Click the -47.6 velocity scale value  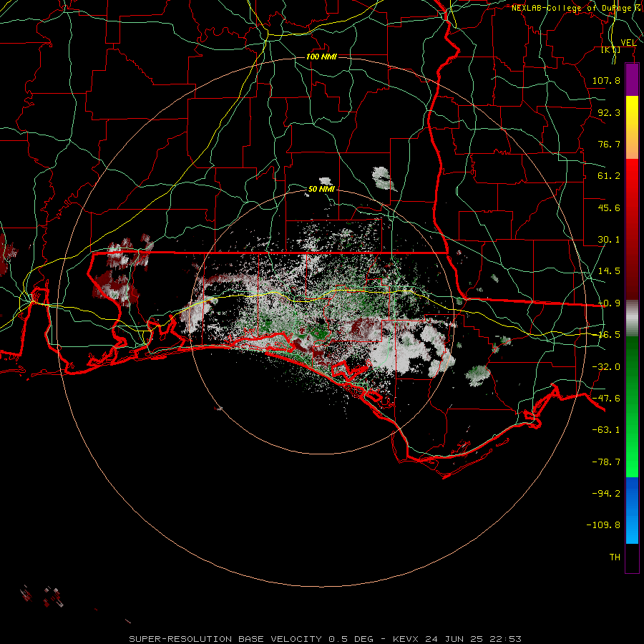tap(606, 399)
